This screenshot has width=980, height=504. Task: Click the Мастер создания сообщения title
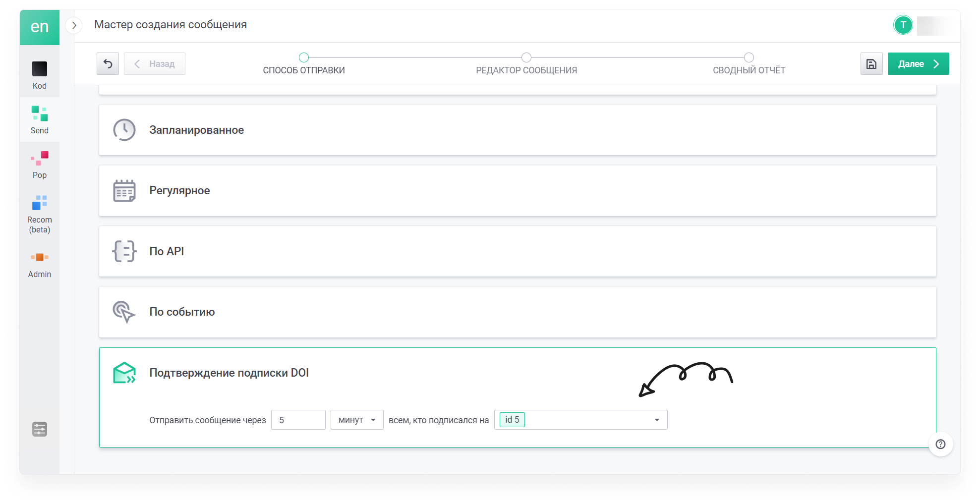point(171,25)
